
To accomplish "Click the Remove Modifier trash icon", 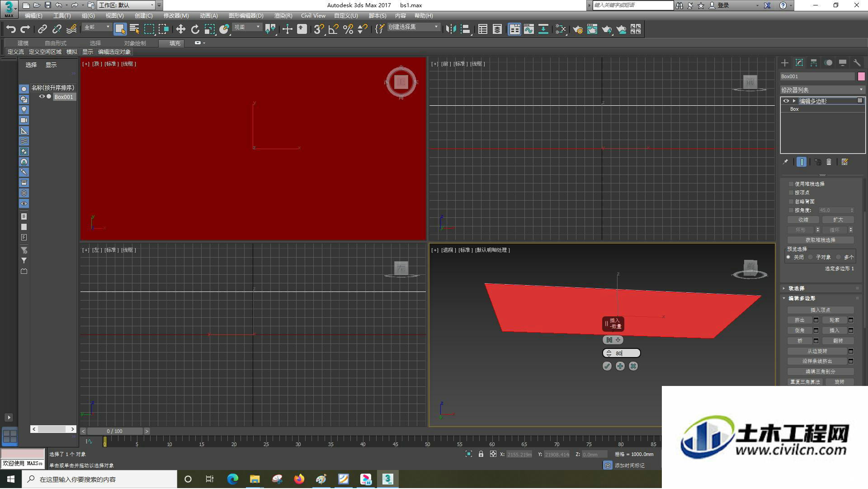I will click(829, 162).
